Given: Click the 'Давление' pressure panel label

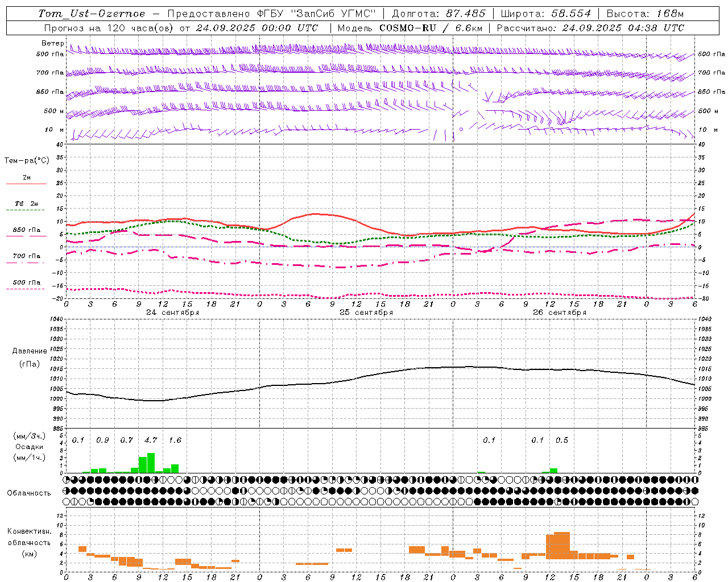Looking at the screenshot, I should [30, 351].
